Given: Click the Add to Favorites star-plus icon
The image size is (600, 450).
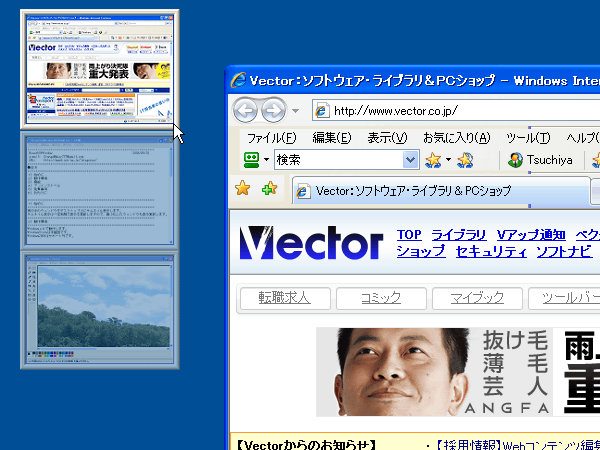Looking at the screenshot, I should tap(269, 188).
